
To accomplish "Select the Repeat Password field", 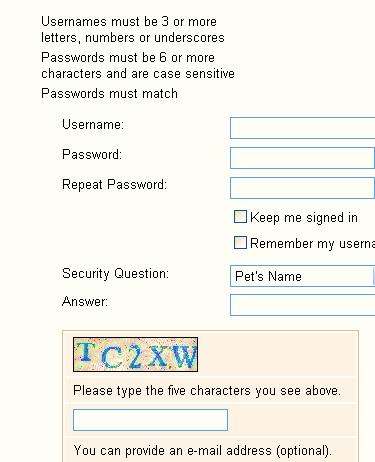I will coord(302,188).
